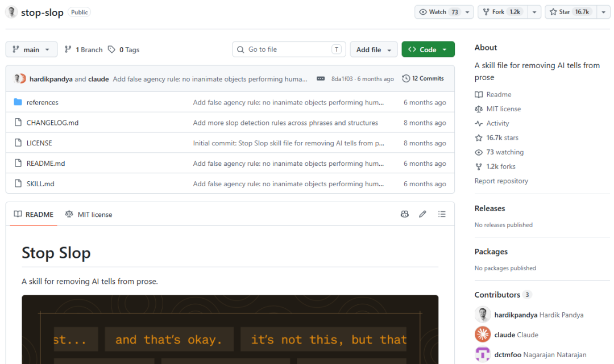614x364 pixels.
Task: Expand the Fork options dropdown arrow
Action: [534, 12]
